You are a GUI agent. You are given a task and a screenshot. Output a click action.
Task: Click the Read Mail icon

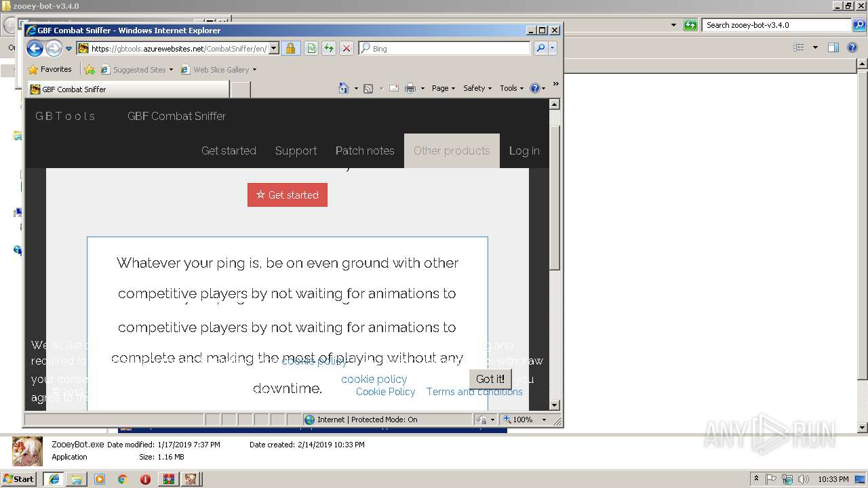(x=394, y=88)
